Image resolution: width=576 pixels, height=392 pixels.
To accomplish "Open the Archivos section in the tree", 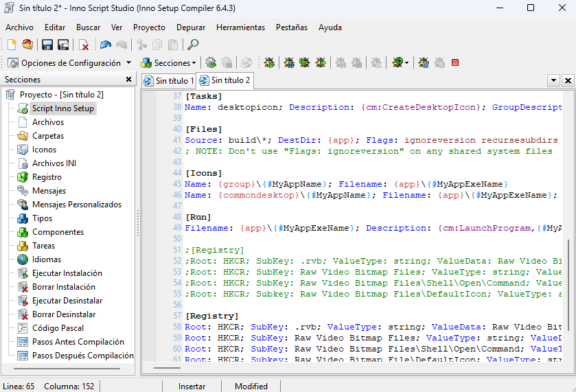I will (x=48, y=122).
